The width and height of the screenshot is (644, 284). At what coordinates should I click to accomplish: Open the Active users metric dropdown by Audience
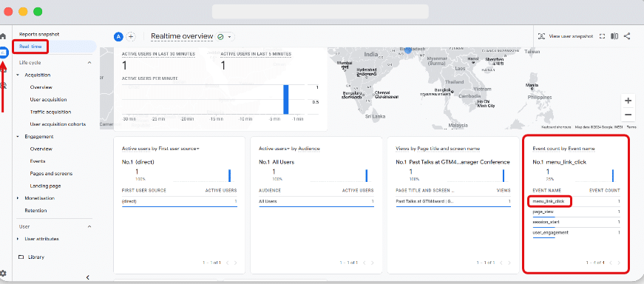[288, 149]
